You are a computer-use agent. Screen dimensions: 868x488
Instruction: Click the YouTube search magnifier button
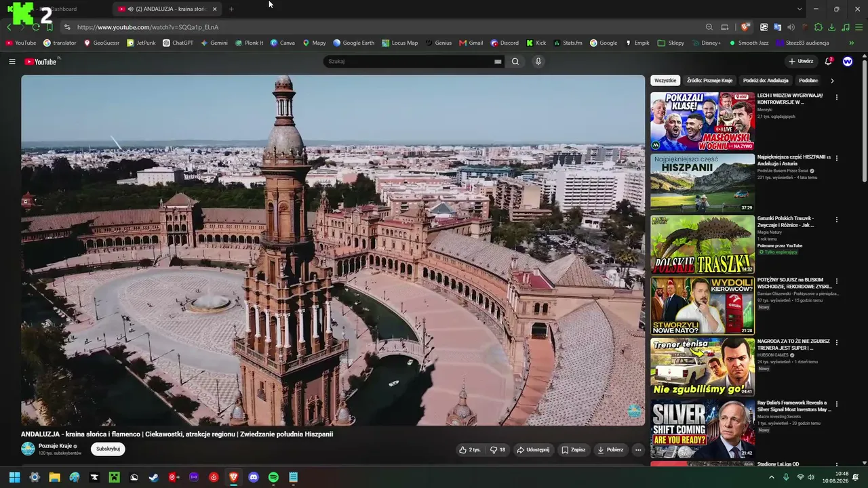pos(515,62)
